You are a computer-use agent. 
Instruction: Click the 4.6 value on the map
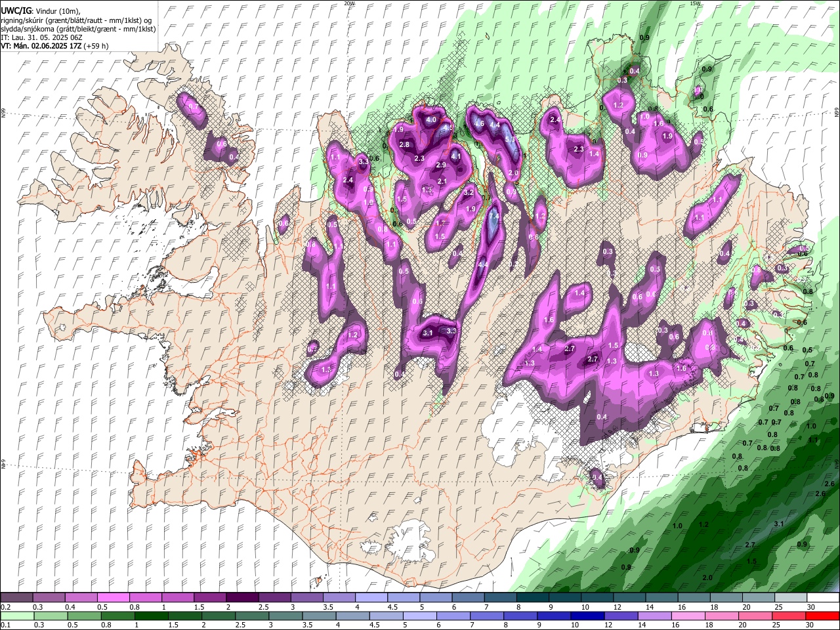[x=479, y=123]
